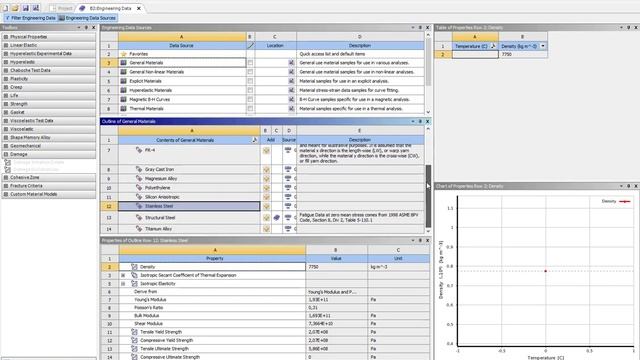Image resolution: width=640 pixels, height=360 pixels.
Task: Open Fracture Criteria toolbox group
Action: pos(49,186)
